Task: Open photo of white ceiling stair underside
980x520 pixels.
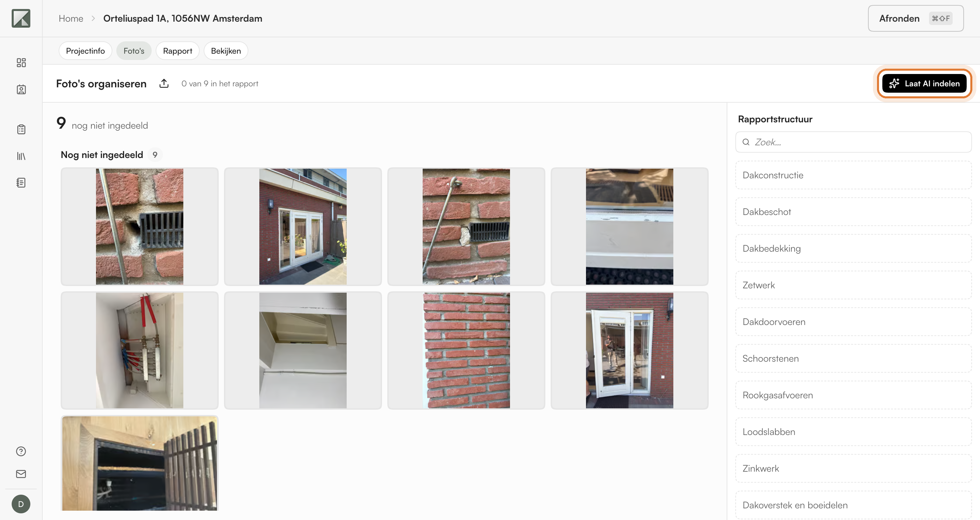Action: [x=303, y=350]
